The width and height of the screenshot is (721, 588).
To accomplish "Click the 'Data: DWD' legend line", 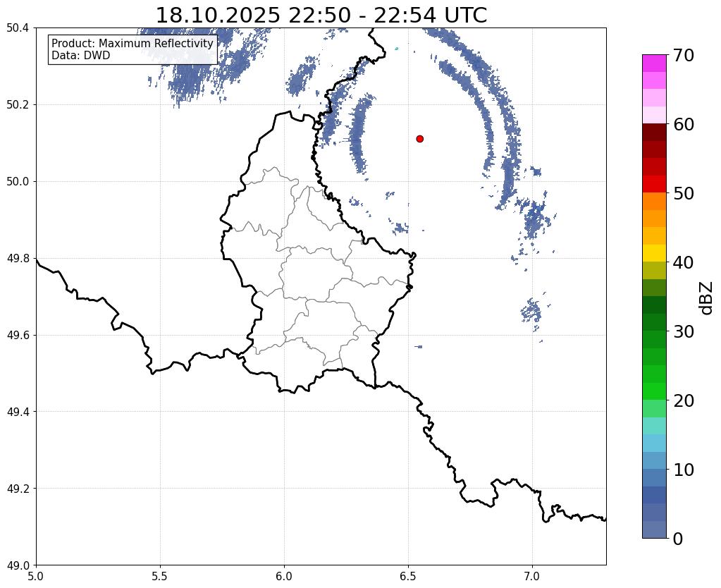I will tap(81, 55).
